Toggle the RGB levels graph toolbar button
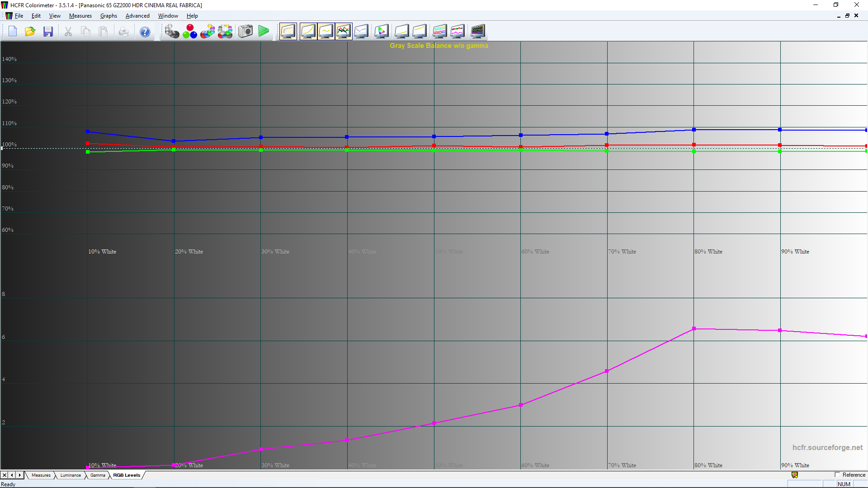 (x=344, y=32)
